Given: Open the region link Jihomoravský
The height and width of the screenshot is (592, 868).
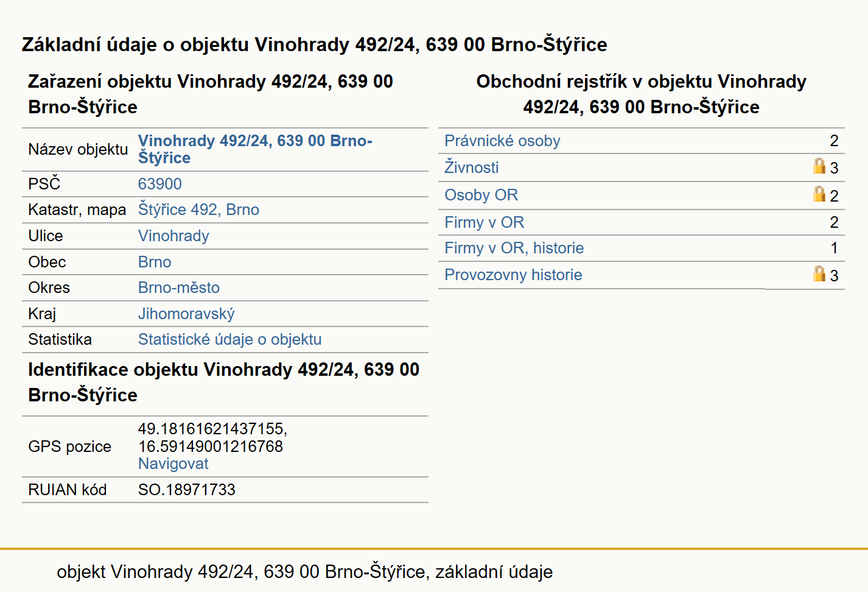Looking at the screenshot, I should (x=186, y=314).
